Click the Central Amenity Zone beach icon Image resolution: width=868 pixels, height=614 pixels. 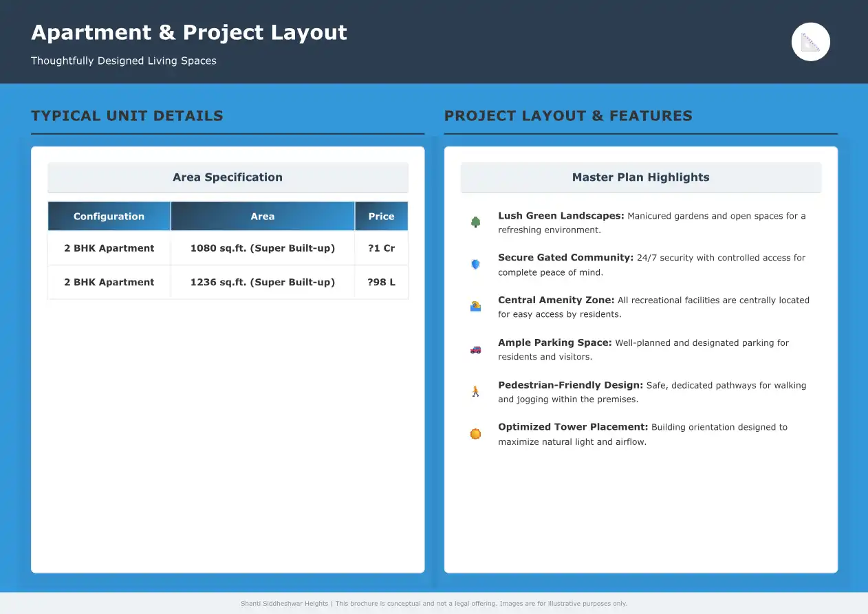(x=475, y=307)
